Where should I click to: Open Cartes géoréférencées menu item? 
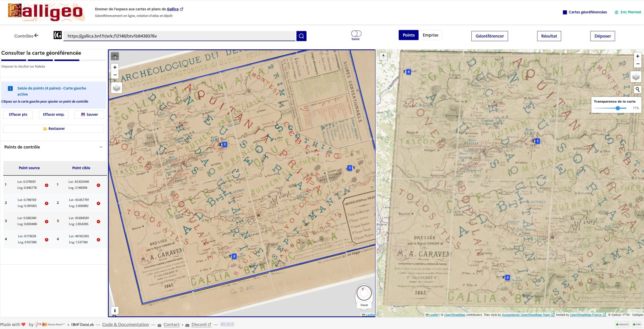[585, 12]
